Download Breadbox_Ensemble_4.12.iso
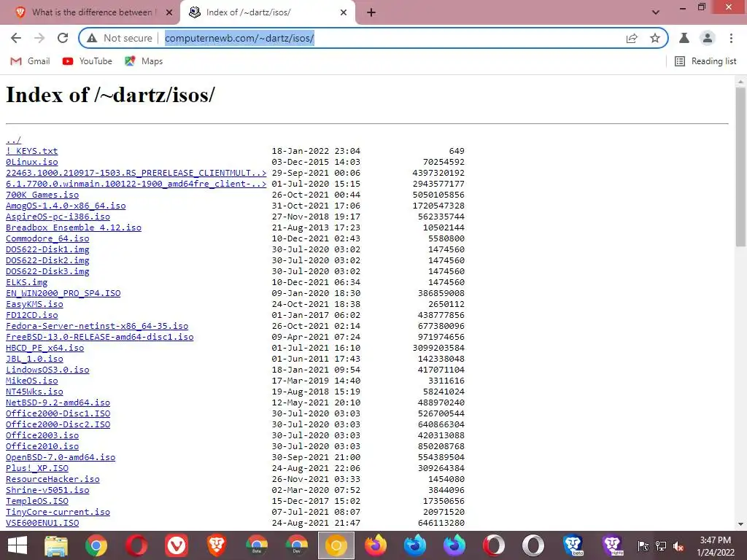This screenshot has width=747, height=560. click(x=74, y=227)
